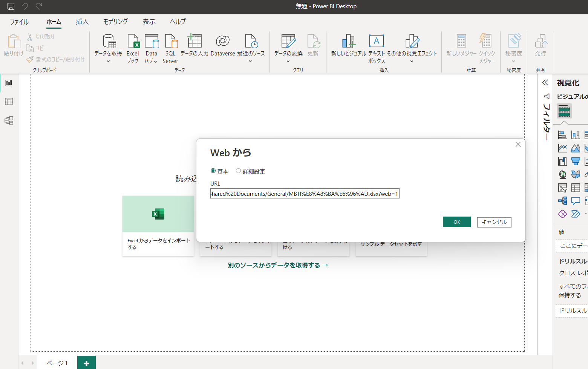Click Excel からデータをインポートする card
Image resolution: width=588 pixels, height=369 pixels.
pyautogui.click(x=158, y=226)
